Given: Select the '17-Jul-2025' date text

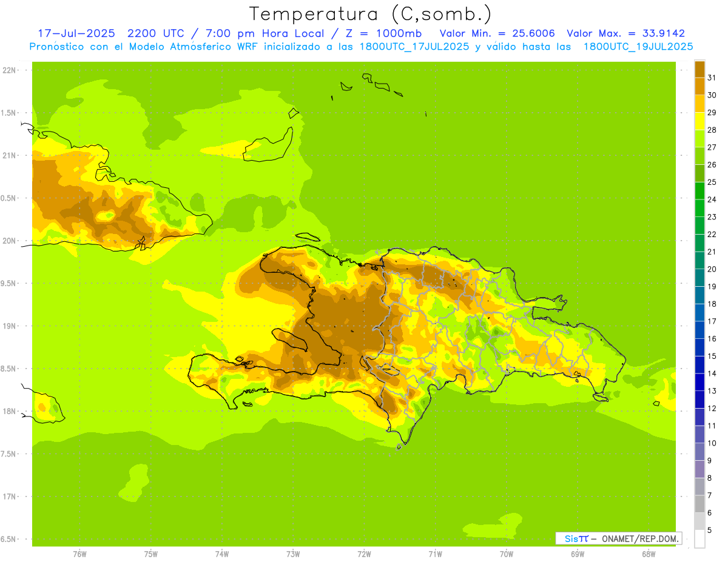Looking at the screenshot, I should pos(76,33).
